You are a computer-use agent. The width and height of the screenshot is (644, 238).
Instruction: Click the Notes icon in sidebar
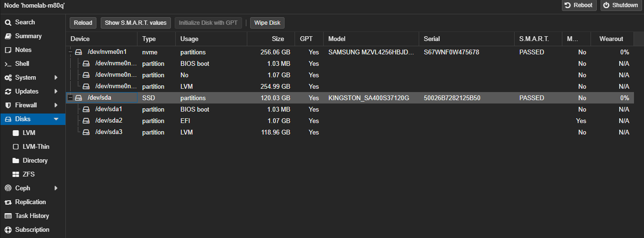pos(8,50)
